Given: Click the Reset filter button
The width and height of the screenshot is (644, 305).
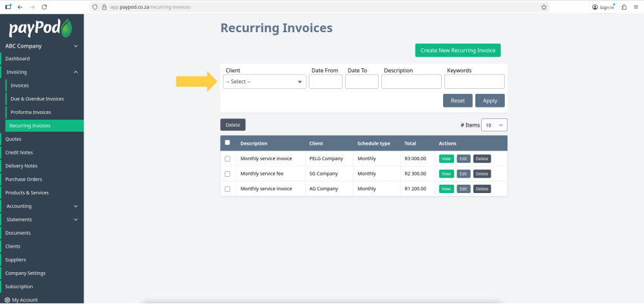Looking at the screenshot, I should click(x=457, y=100).
